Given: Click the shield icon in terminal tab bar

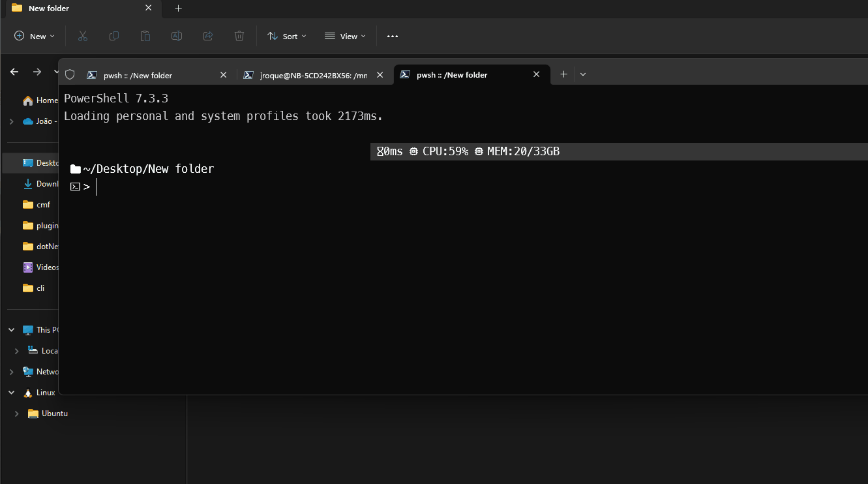Looking at the screenshot, I should [x=70, y=74].
